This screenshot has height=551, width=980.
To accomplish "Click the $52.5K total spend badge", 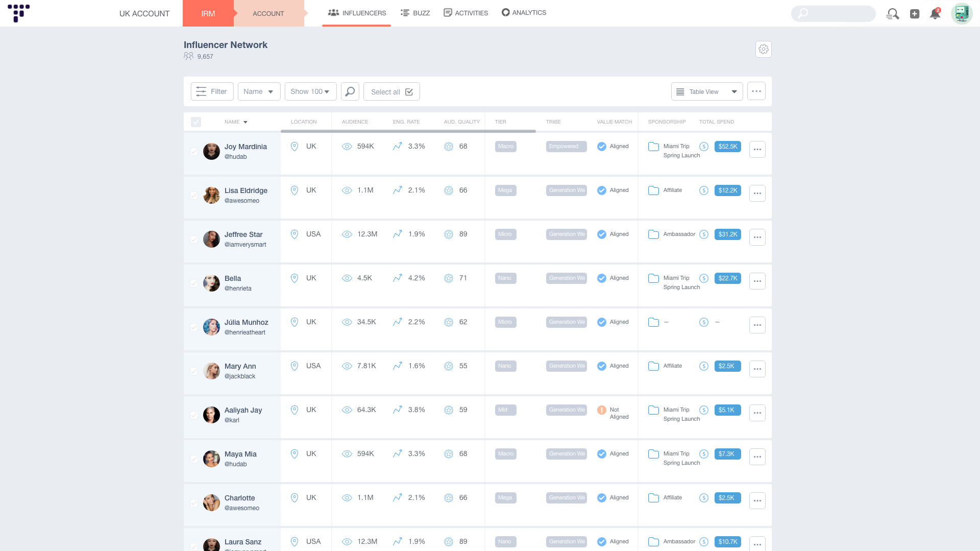I will pos(728,147).
